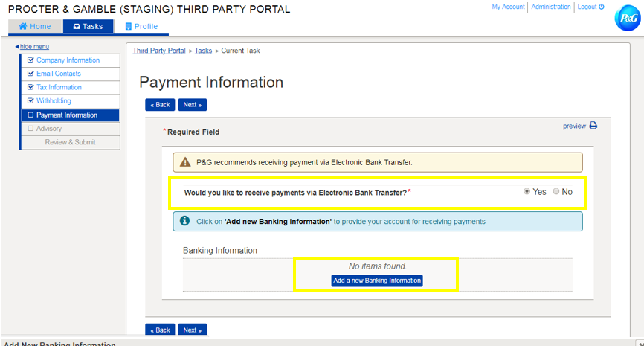Open the Tasks tab
Viewport: 644px width, 346px height.
[x=88, y=26]
